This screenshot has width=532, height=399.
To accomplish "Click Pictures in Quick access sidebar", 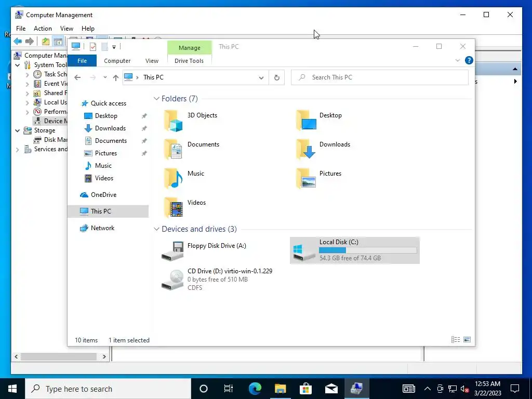I will pos(106,153).
